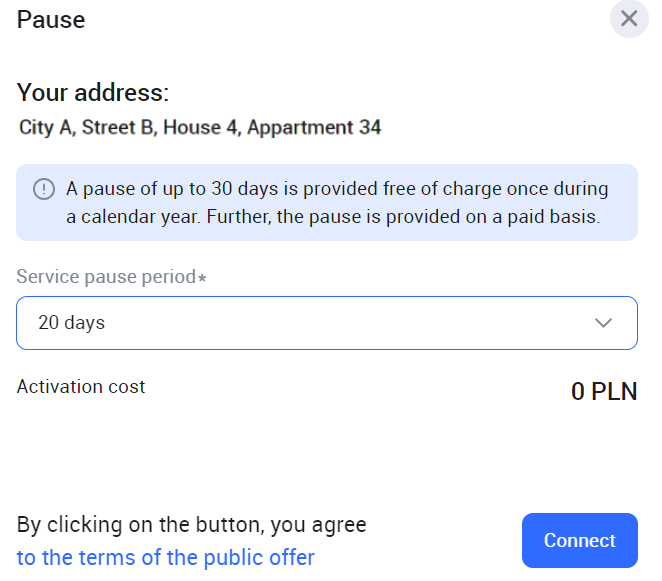Click the 'Activation cost' label
662x581 pixels.
coord(81,386)
